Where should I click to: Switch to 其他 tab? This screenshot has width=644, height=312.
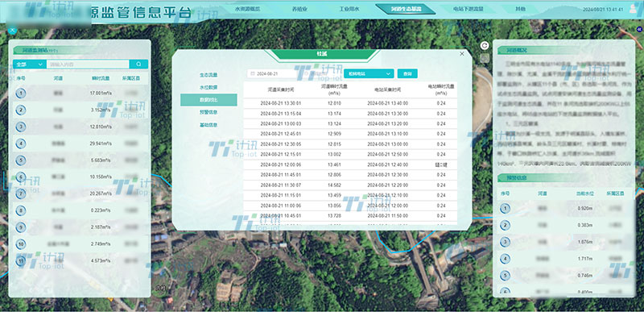point(520,9)
